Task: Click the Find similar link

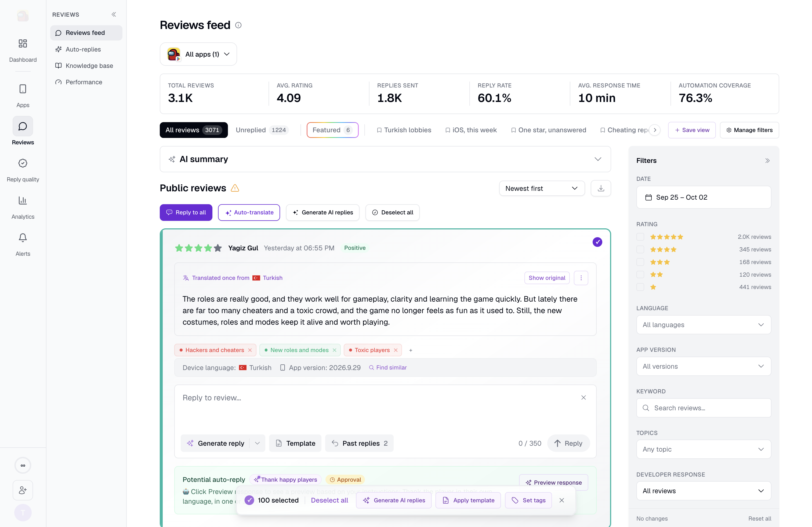Action: coord(387,367)
